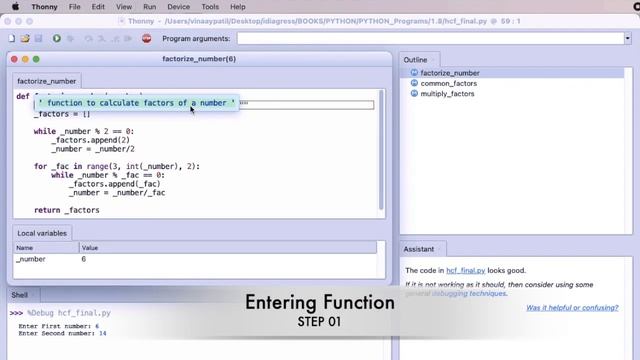This screenshot has width=640, height=360.
Task: Save the file with the floppy icon
Action: pyautogui.click(x=38, y=38)
